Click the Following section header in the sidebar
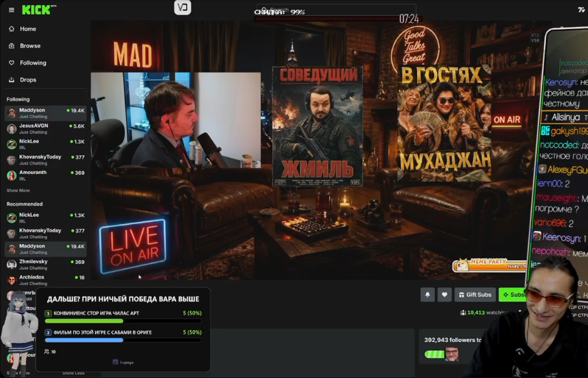Screen dimensions: 588x378 tap(18, 99)
